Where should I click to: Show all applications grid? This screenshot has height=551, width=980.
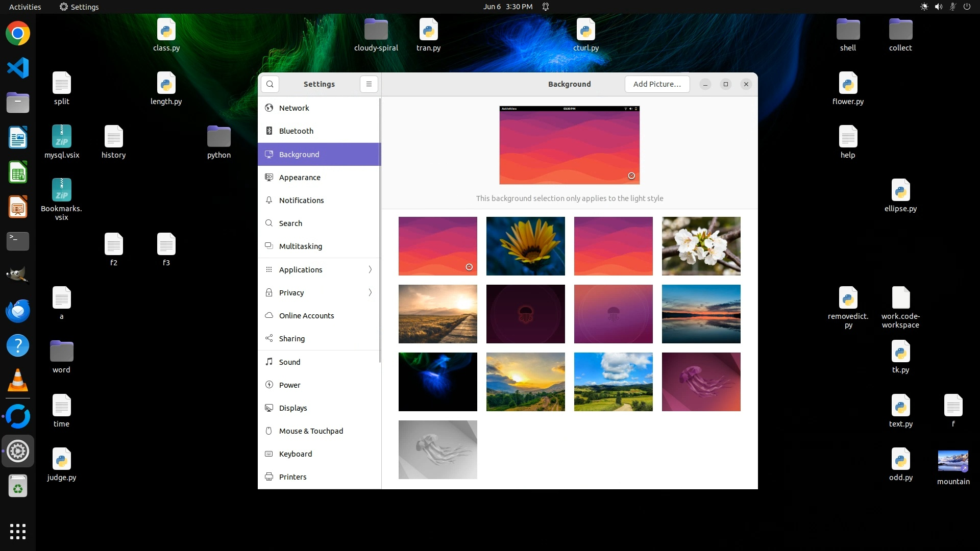tap(18, 531)
